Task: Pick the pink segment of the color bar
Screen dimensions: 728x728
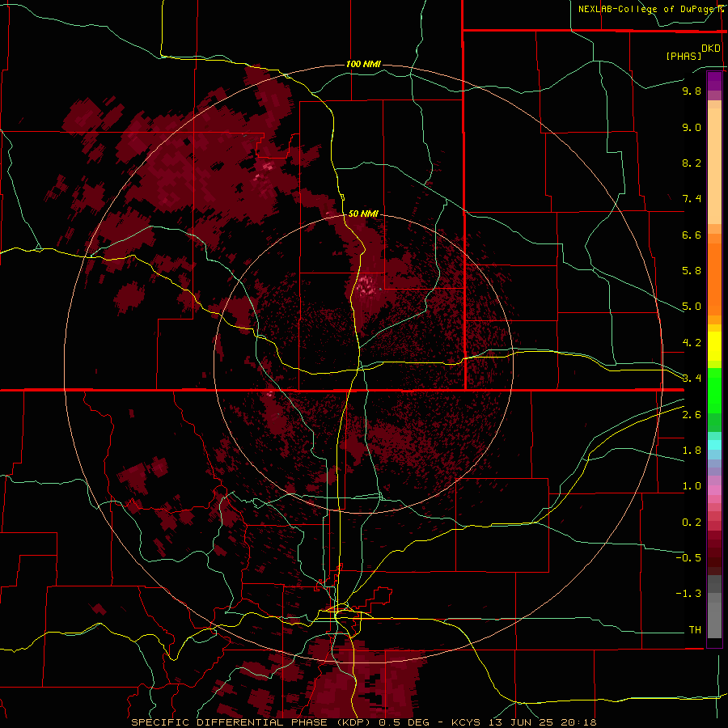Action: pos(714,490)
